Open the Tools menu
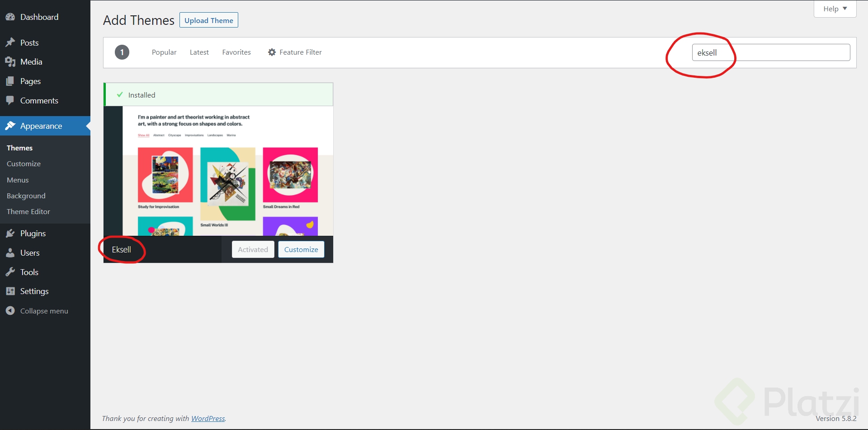 point(45,272)
